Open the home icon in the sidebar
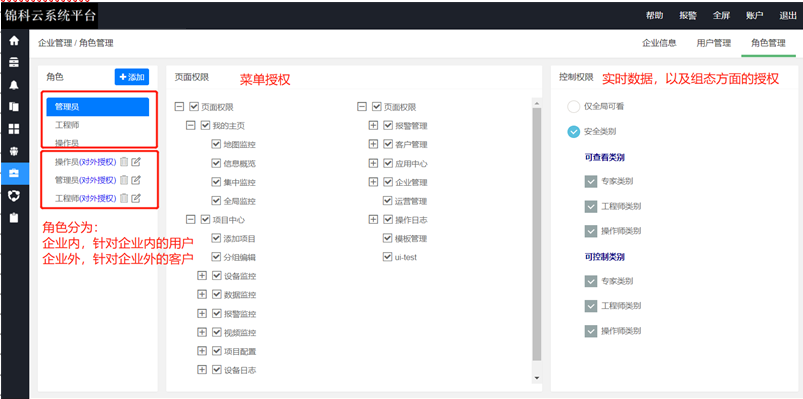The image size is (803, 399). coord(14,40)
